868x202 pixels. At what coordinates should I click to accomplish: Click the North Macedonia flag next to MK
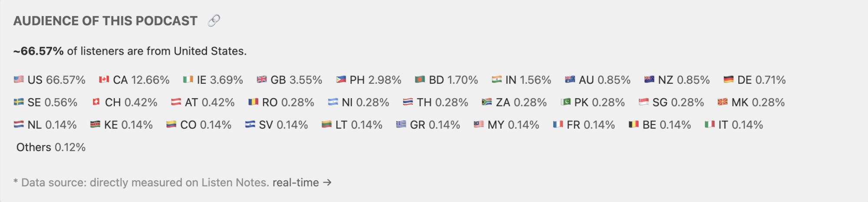coord(723,102)
